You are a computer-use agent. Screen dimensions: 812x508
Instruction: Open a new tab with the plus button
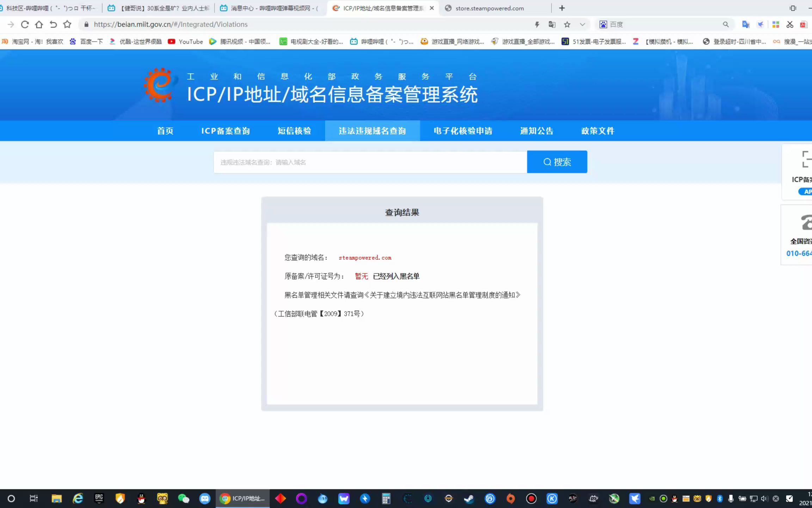562,8
